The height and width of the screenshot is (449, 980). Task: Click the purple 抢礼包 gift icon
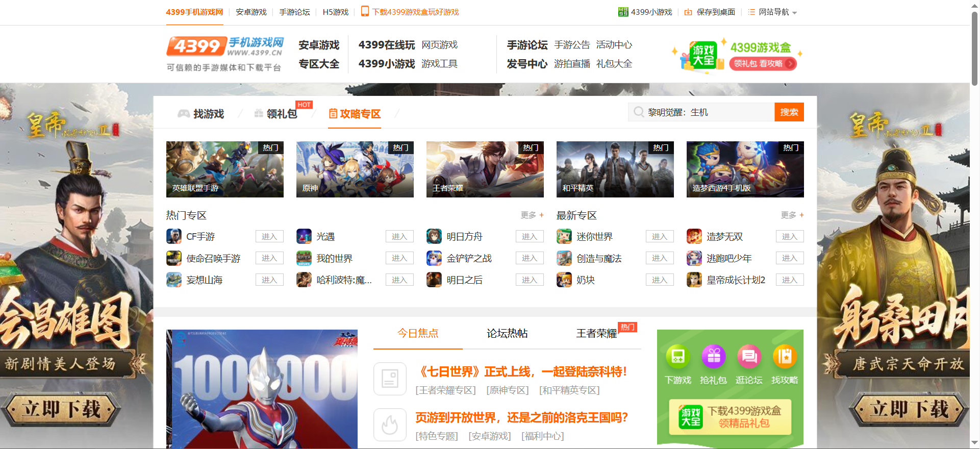714,357
